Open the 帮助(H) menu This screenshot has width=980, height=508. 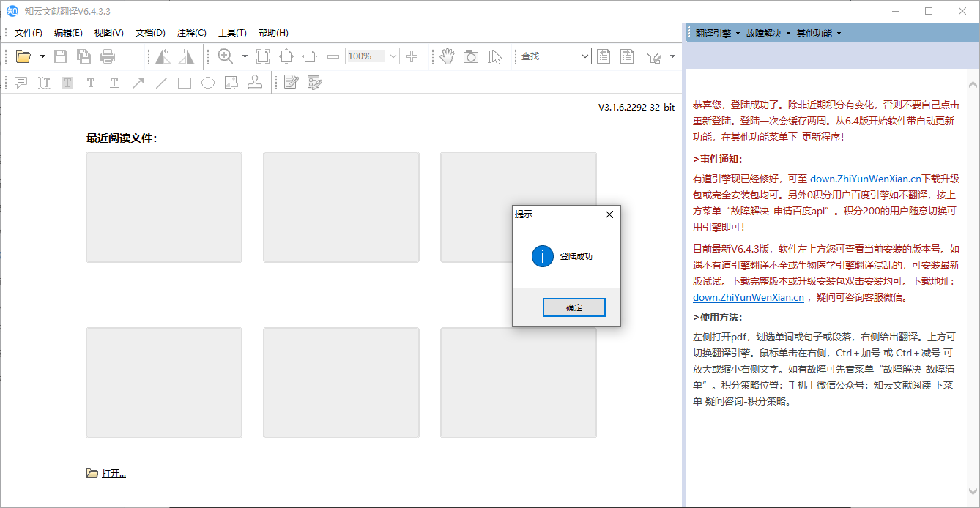click(x=273, y=33)
